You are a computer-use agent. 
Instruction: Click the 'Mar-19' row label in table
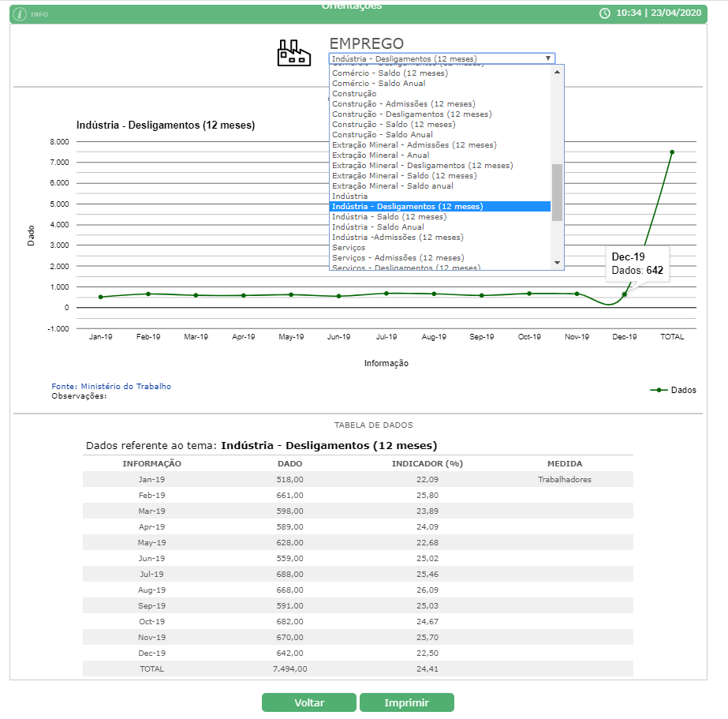pyautogui.click(x=151, y=511)
